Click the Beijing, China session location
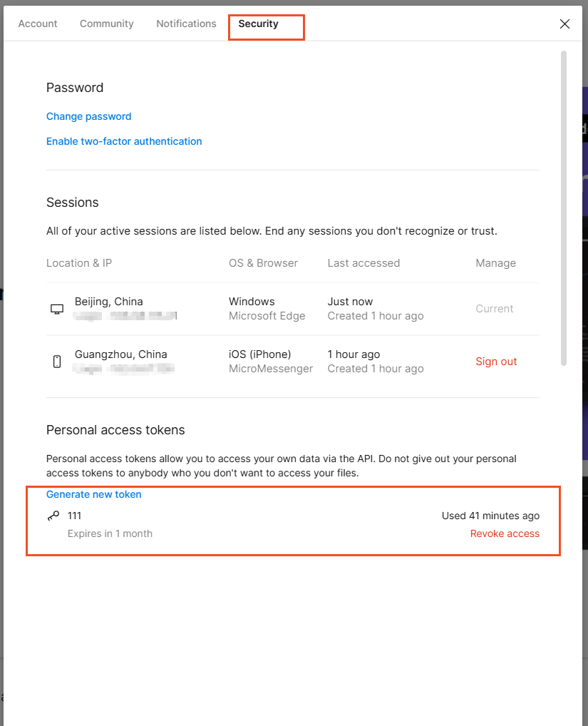Screen dimensions: 588x726 coord(109,302)
